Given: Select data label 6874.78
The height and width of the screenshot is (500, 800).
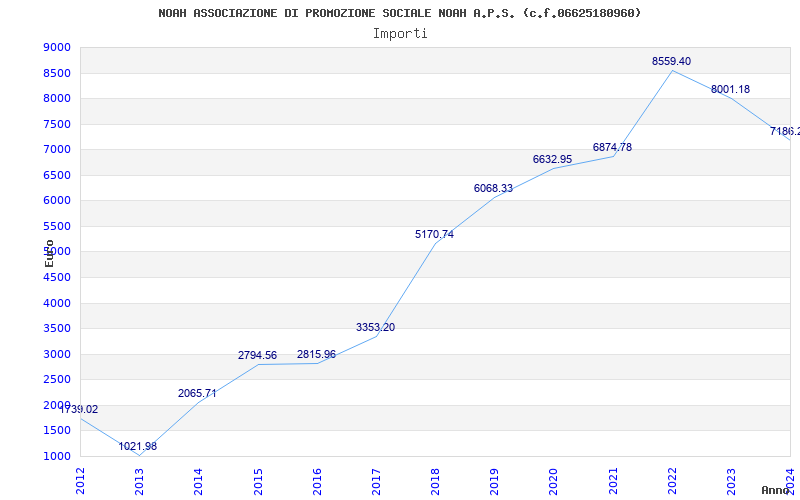Looking at the screenshot, I should click(x=612, y=147).
